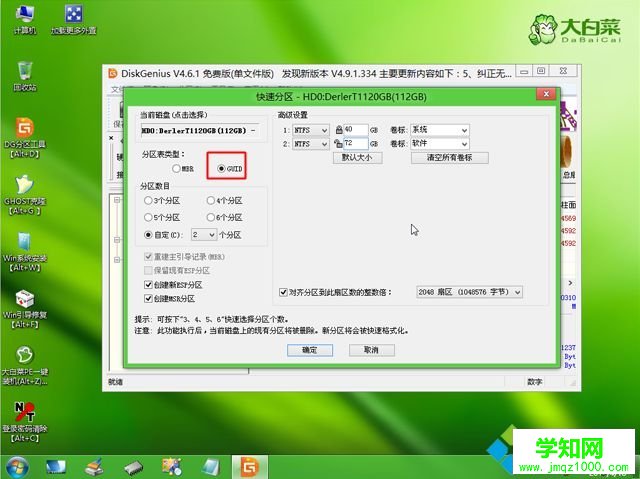The width and height of the screenshot is (640, 479).
Task: Open partition 1 NTFS filesystem dropdown
Action: [x=311, y=130]
